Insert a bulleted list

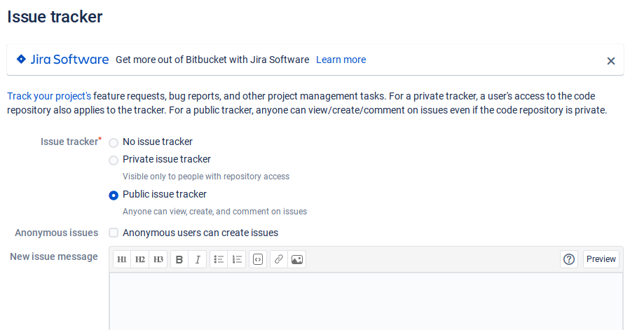(219, 259)
